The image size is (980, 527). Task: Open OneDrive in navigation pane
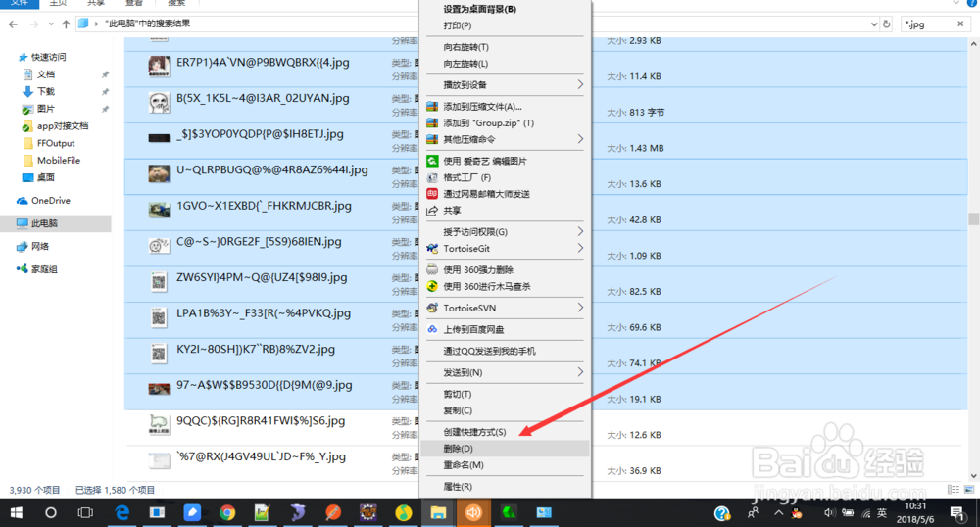coord(51,201)
